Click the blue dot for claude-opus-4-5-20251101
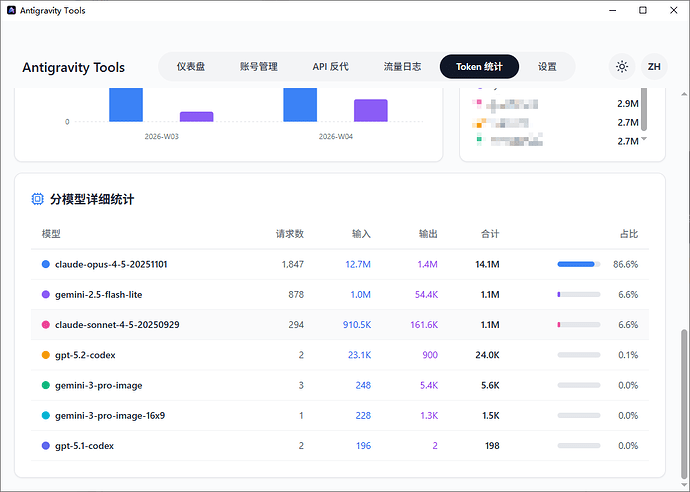This screenshot has height=492, width=690. click(x=45, y=264)
